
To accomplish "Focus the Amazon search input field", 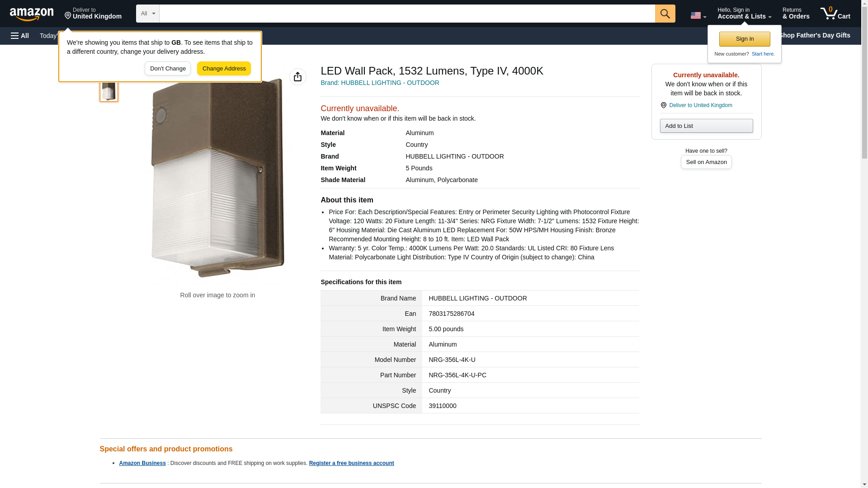I will coord(407,14).
